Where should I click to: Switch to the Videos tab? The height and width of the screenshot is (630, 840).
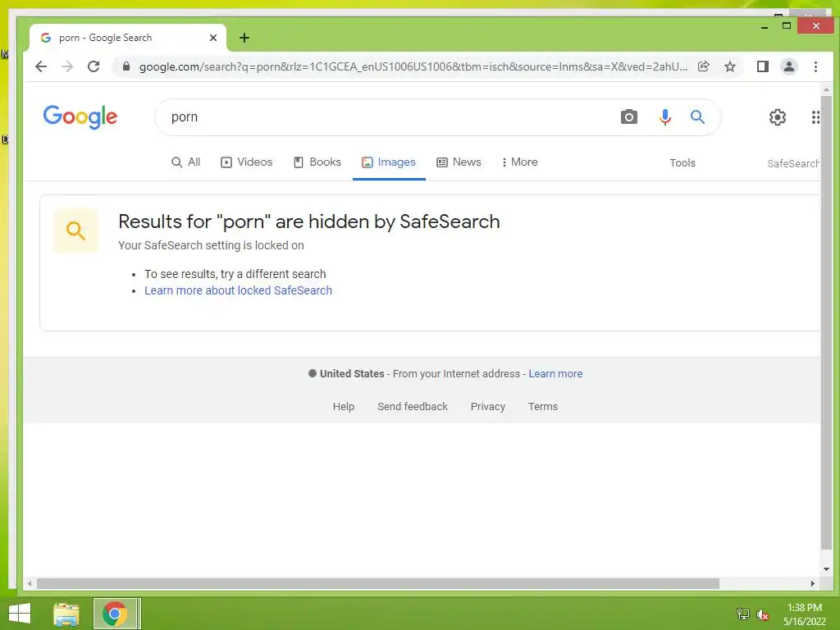pyautogui.click(x=246, y=162)
